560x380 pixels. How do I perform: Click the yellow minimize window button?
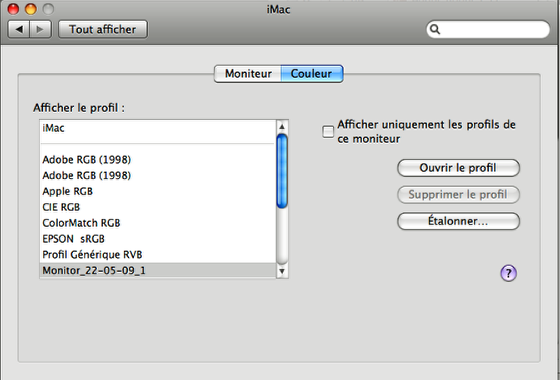pos(31,9)
